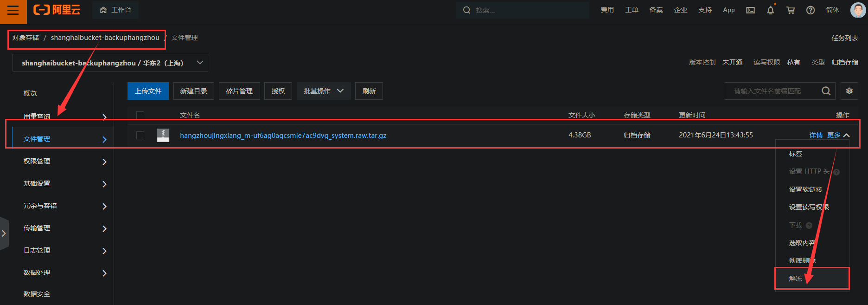Expand the collapsed left side panel handle

(4, 234)
